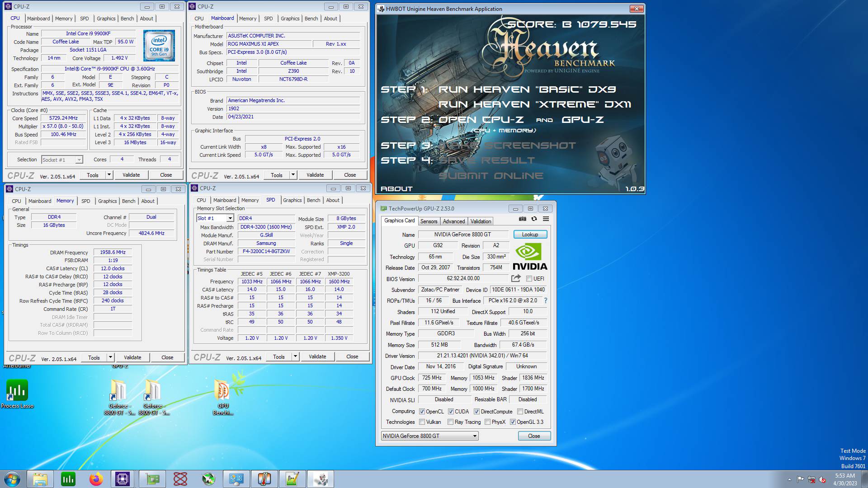Click Validate in the top-left CPU-Z window
This screenshot has width=868, height=488.
point(131,175)
